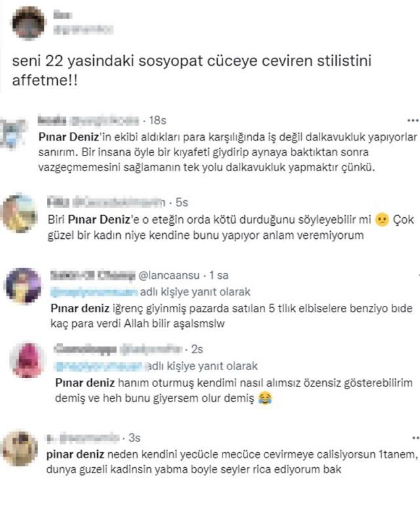Screen dimensions: 420x525
Task: Click the '3s' timestamp
Action: pyautogui.click(x=135, y=438)
